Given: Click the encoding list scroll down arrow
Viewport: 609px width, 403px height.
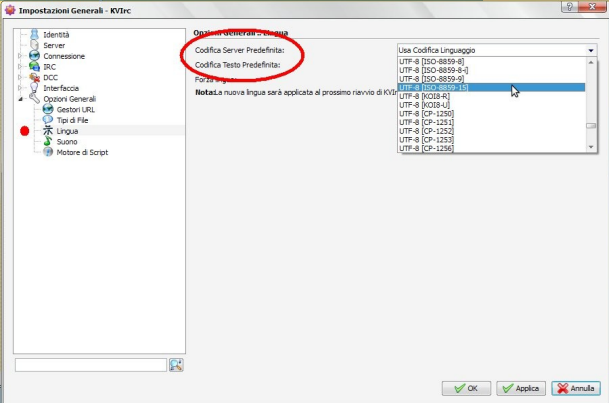Looking at the screenshot, I should (591, 147).
